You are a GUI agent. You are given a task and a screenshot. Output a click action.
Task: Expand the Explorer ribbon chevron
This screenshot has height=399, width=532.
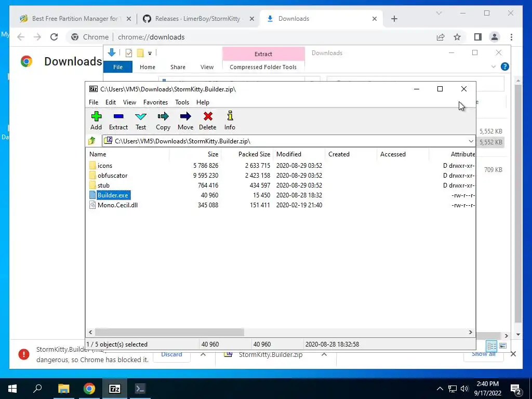click(494, 67)
